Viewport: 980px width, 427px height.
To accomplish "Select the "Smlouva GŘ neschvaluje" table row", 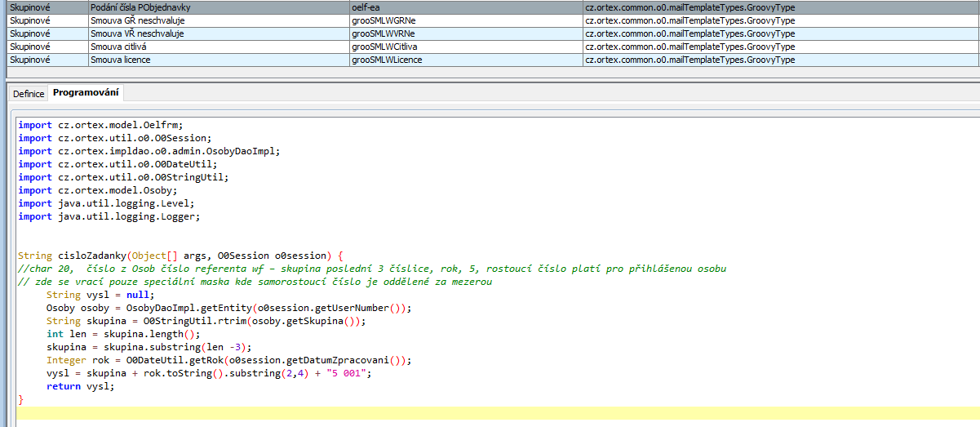I will (x=137, y=20).
